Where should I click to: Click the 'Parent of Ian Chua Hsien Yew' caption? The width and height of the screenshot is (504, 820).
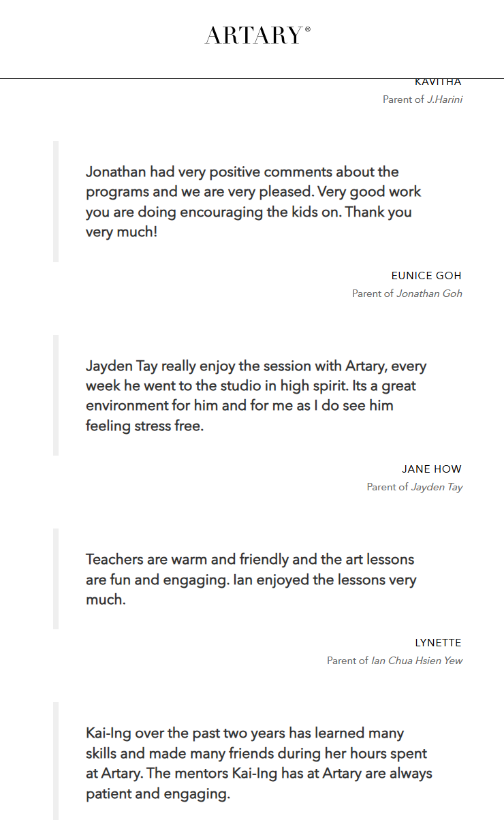[x=394, y=661]
